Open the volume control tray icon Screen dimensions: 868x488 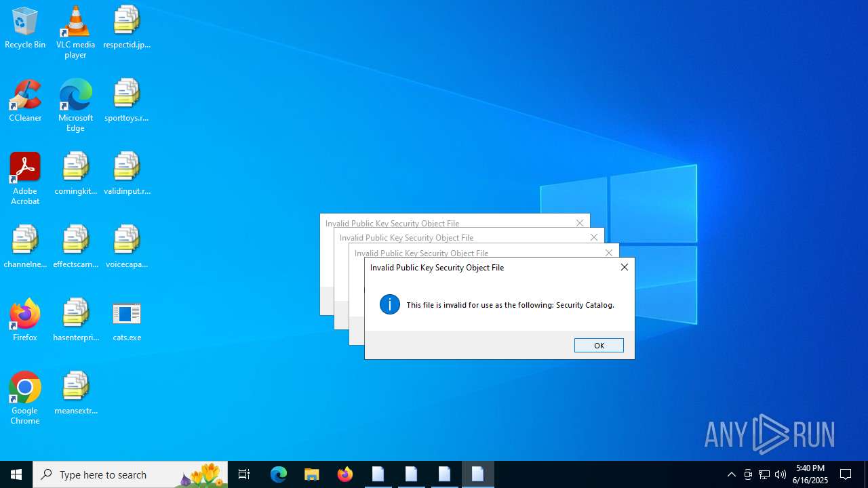point(781,474)
